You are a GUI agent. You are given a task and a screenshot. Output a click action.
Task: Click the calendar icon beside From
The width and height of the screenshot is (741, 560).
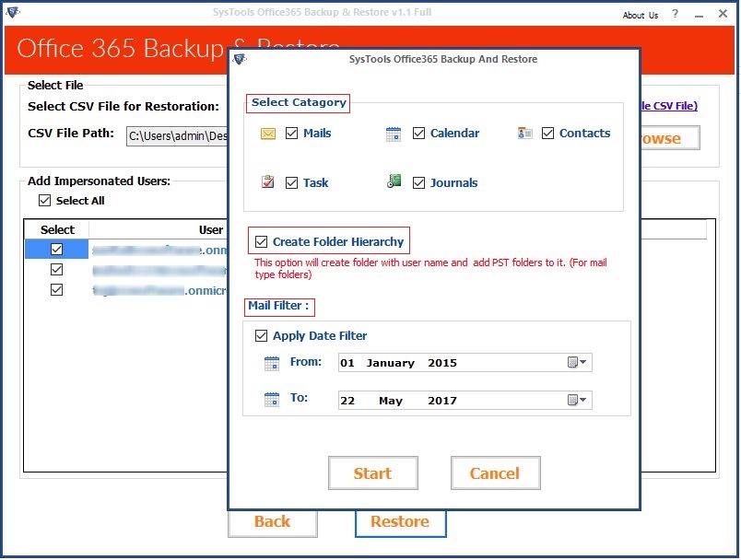click(x=272, y=363)
